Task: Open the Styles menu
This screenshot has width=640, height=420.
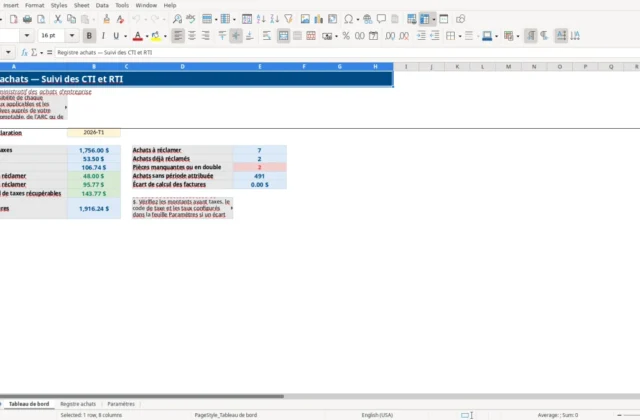Action: (x=59, y=5)
